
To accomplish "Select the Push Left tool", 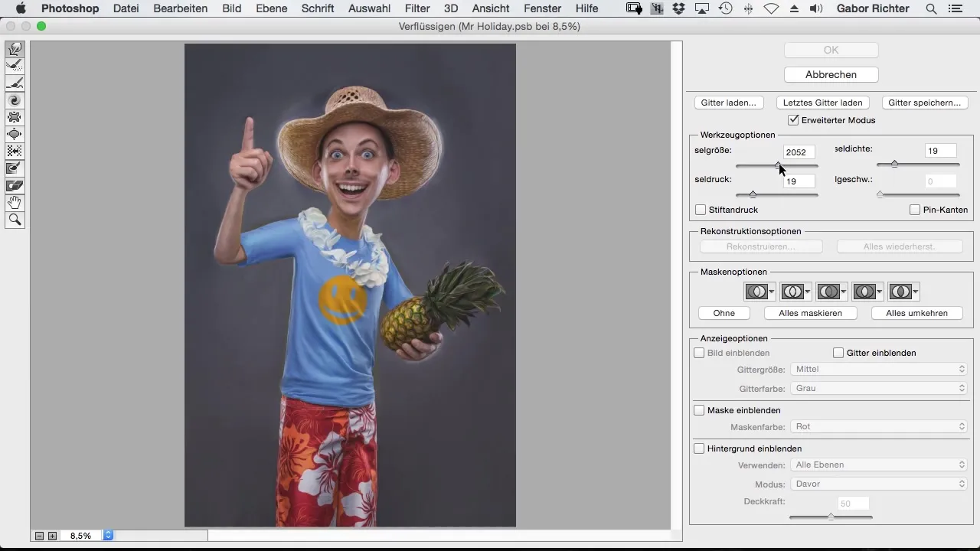I will tap(15, 151).
